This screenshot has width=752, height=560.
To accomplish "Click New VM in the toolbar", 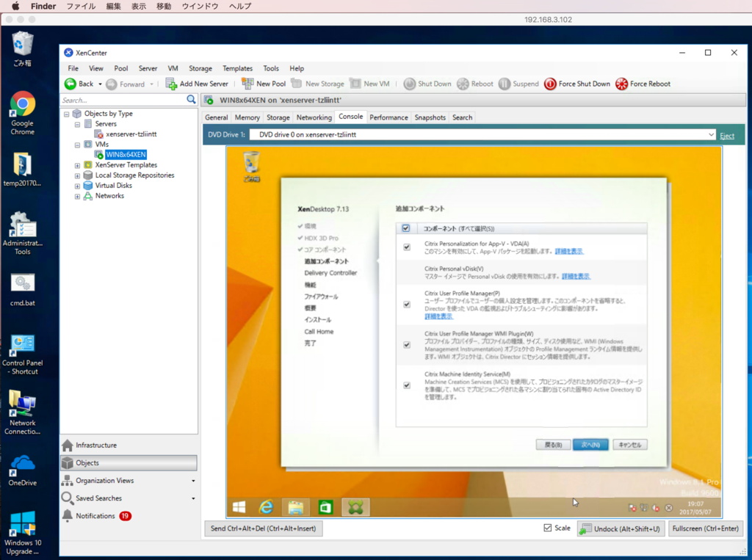I will 369,84.
